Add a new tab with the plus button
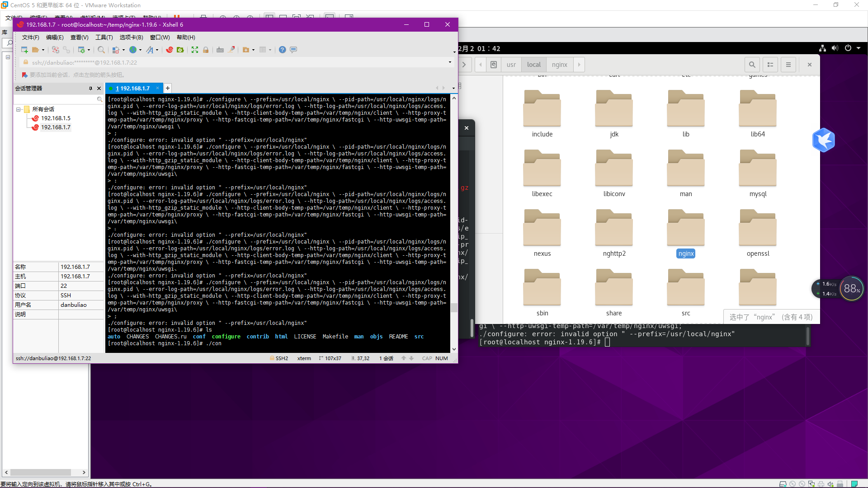This screenshot has width=868, height=488. (168, 88)
